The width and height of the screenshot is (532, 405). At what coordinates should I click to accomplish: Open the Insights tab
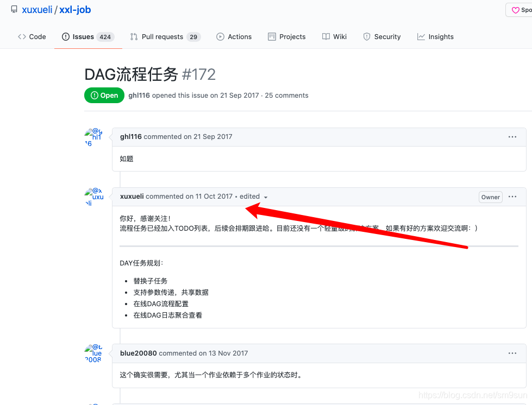point(435,36)
